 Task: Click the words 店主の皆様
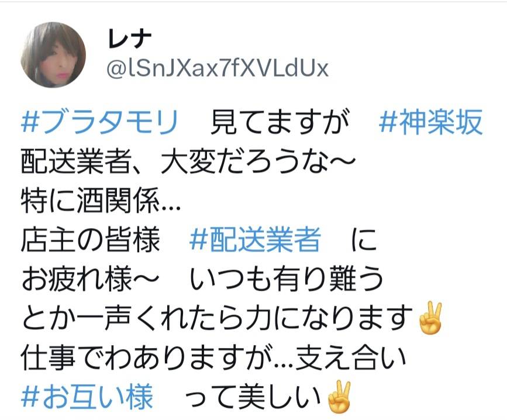(91, 240)
